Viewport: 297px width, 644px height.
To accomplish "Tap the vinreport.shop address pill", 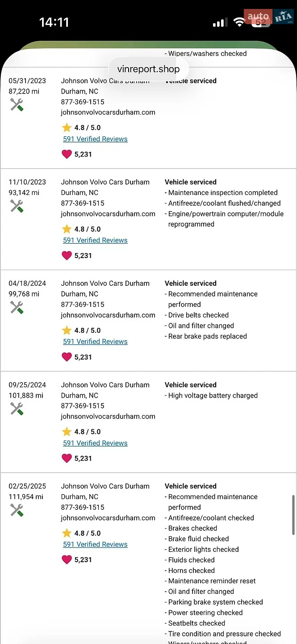I will 148,69.
